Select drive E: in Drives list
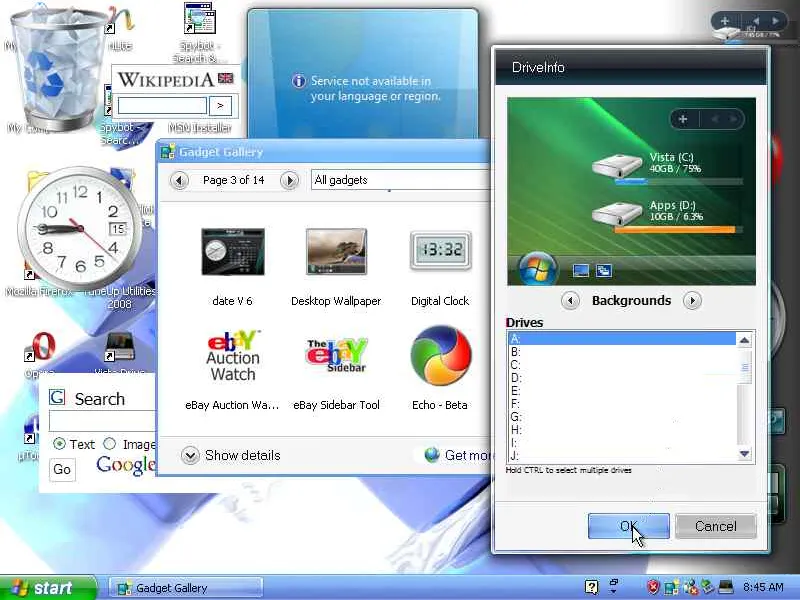This screenshot has height=600, width=800. pyautogui.click(x=622, y=391)
